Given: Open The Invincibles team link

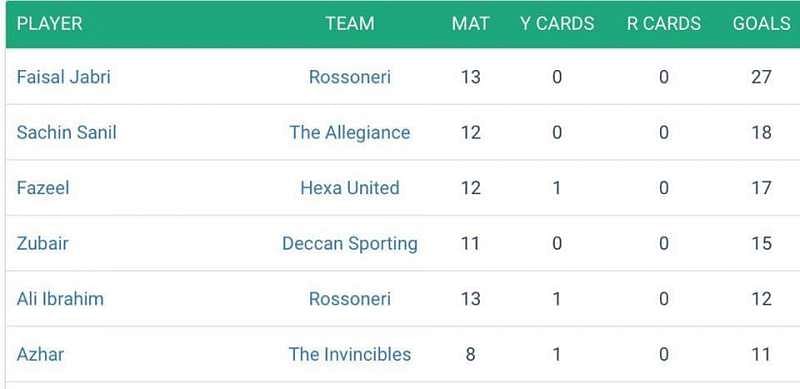Looking at the screenshot, I should 349,354.
